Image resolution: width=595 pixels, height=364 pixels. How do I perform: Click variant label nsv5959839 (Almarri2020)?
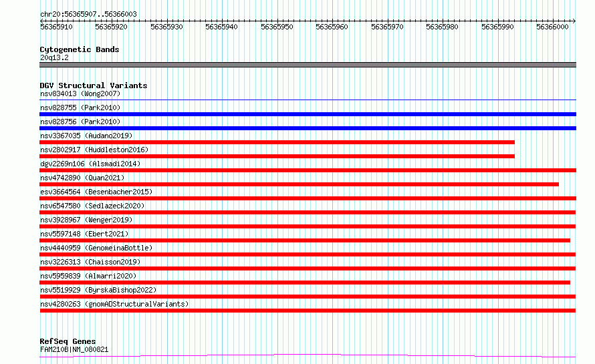88,276
